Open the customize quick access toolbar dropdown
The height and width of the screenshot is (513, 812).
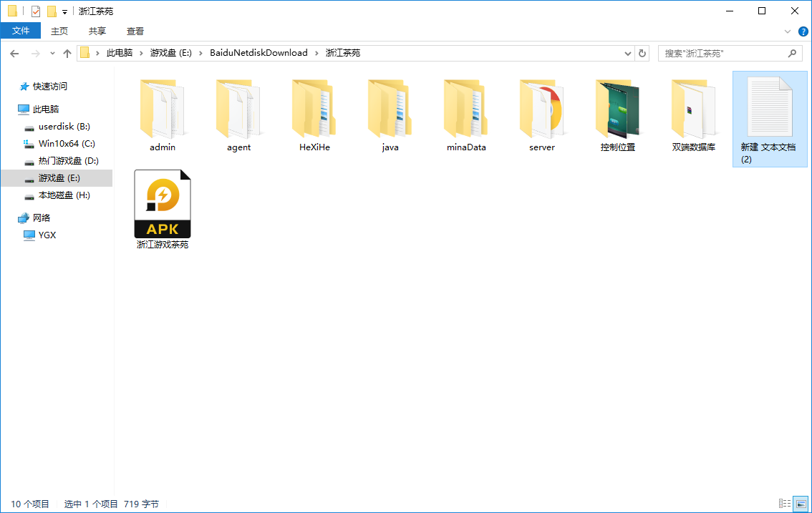coord(64,11)
